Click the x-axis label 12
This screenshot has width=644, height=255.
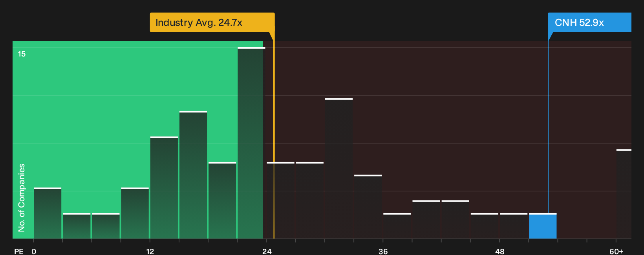pos(150,251)
